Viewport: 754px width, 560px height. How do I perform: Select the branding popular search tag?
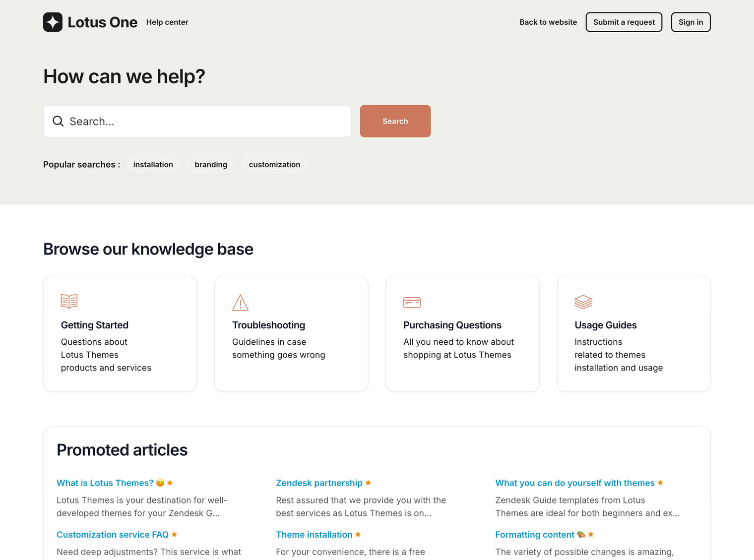tap(211, 165)
